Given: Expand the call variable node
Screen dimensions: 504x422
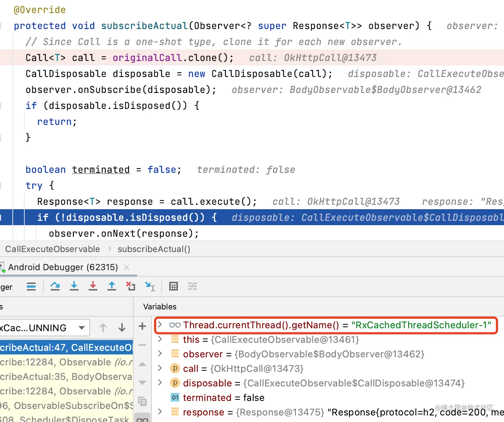Looking at the screenshot, I should [x=160, y=368].
